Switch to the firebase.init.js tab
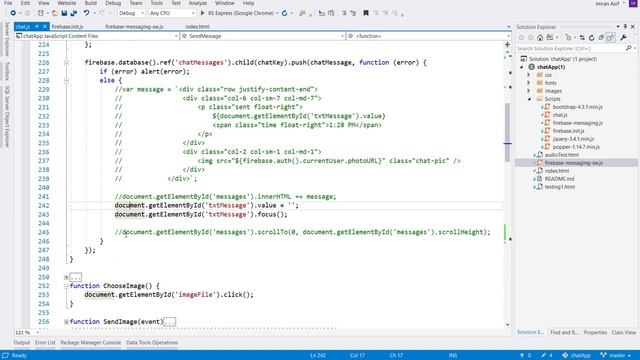Image resolution: width=640 pixels, height=360 pixels. pyautogui.click(x=67, y=27)
